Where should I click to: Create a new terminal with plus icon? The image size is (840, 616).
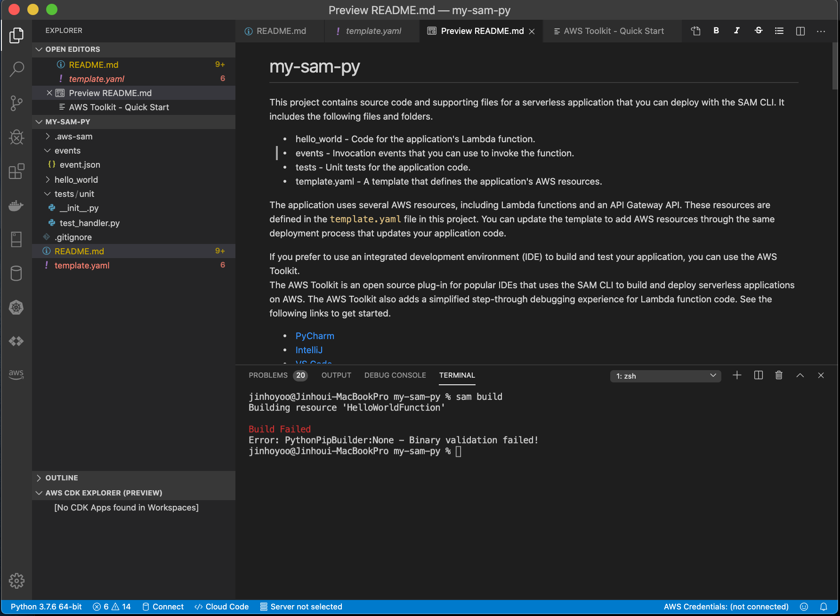pyautogui.click(x=737, y=375)
